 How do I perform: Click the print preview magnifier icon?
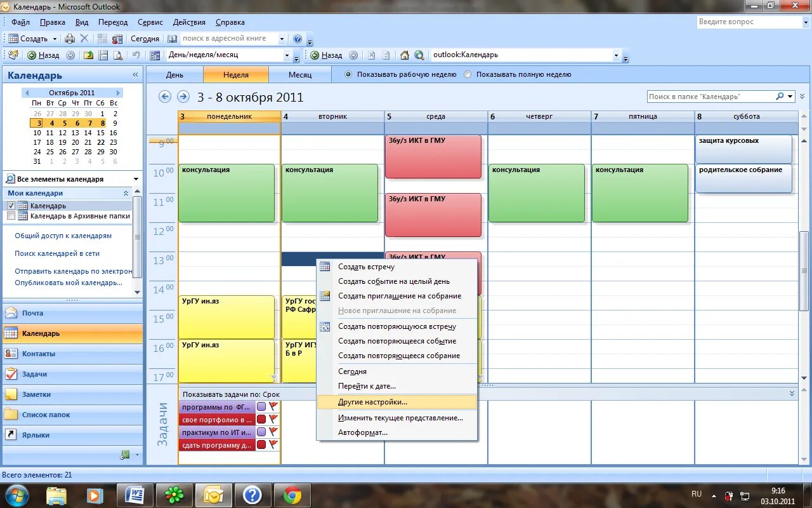point(119,55)
